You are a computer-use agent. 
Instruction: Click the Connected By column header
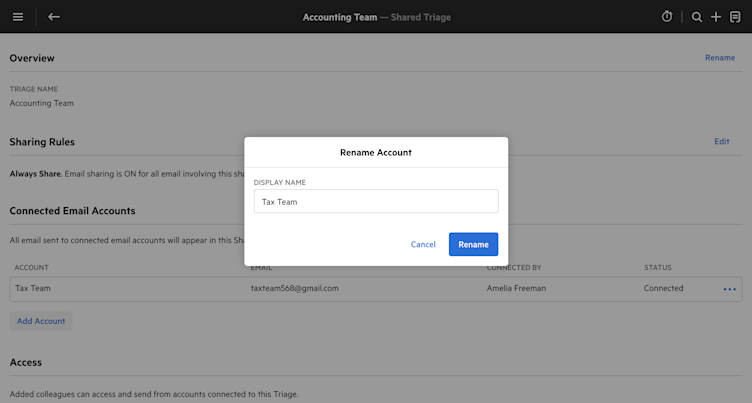click(515, 267)
